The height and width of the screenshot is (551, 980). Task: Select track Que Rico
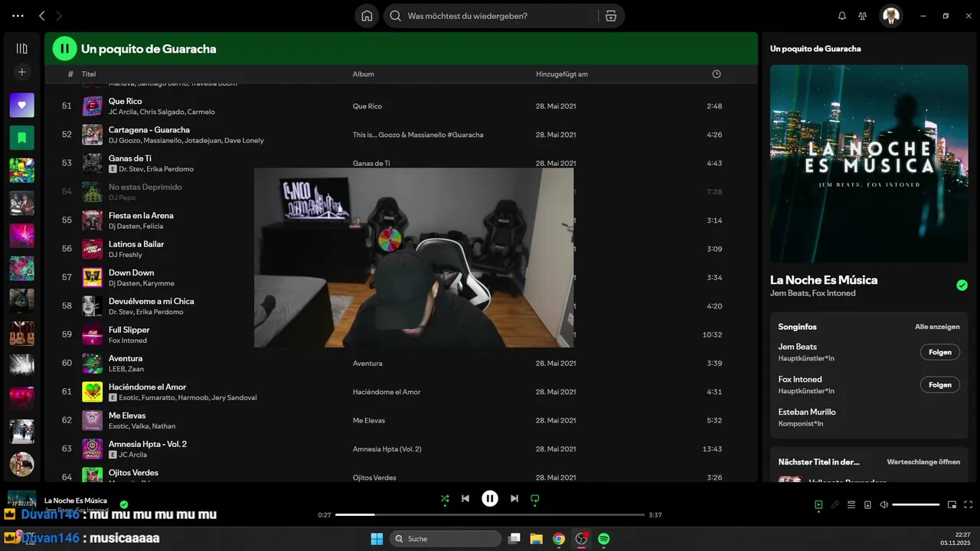coord(125,101)
